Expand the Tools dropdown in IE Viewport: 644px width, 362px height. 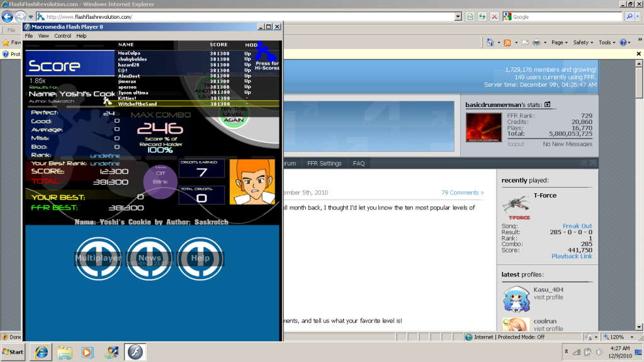pos(607,43)
